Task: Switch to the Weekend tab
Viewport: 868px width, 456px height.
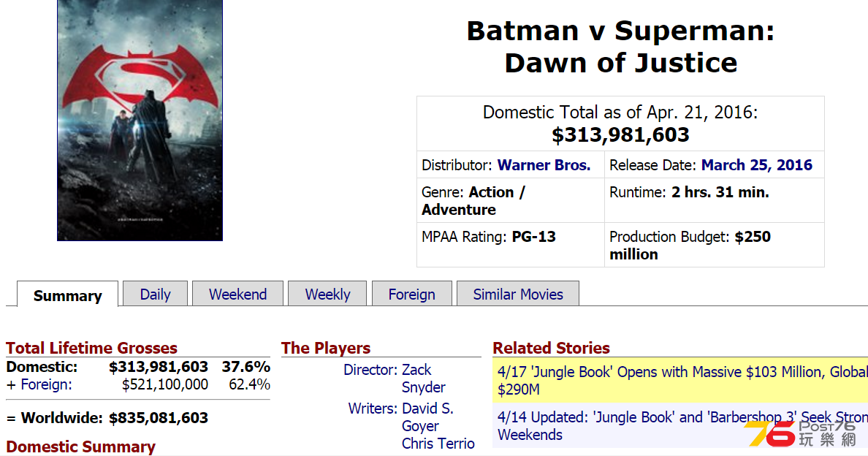Action: [x=237, y=294]
